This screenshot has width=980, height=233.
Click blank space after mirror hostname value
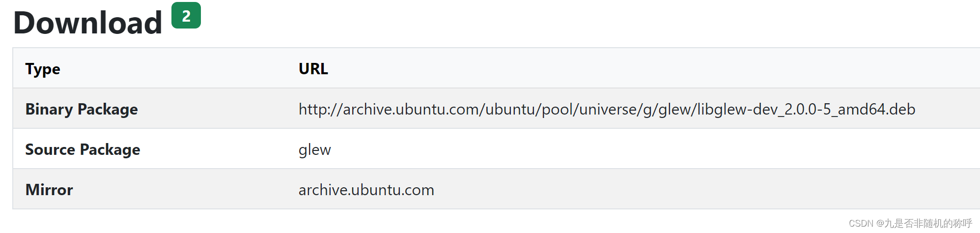tap(688, 190)
